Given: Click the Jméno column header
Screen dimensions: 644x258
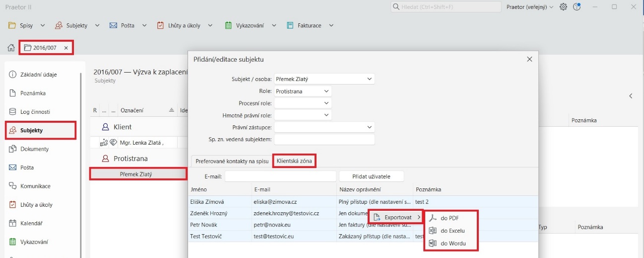Looking at the screenshot, I should (x=220, y=189).
